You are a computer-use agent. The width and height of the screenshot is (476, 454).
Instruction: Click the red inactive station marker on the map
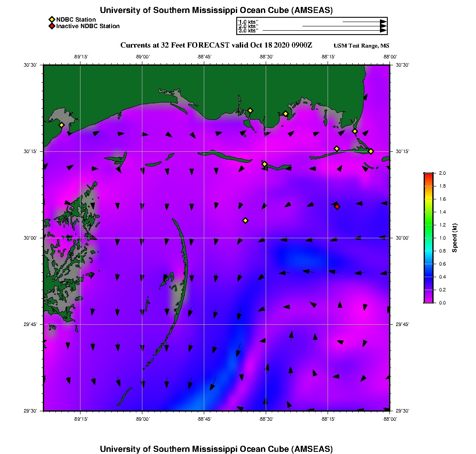pyautogui.click(x=337, y=207)
